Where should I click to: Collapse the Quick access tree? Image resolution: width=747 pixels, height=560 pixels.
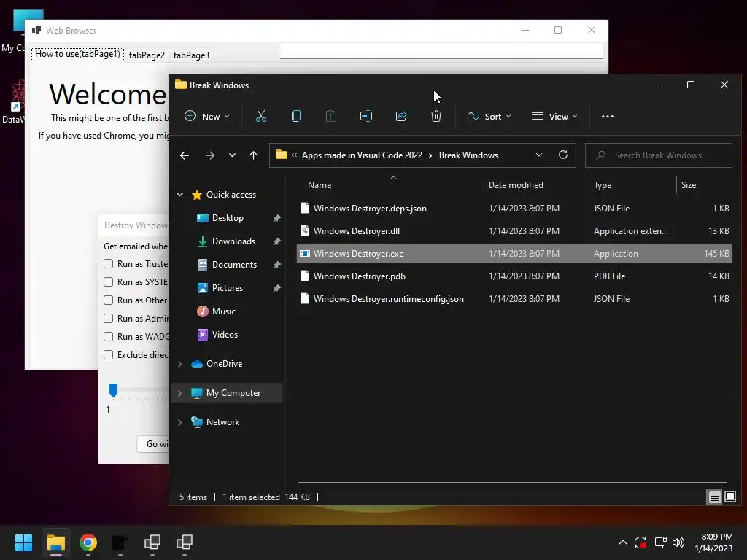[x=180, y=194]
